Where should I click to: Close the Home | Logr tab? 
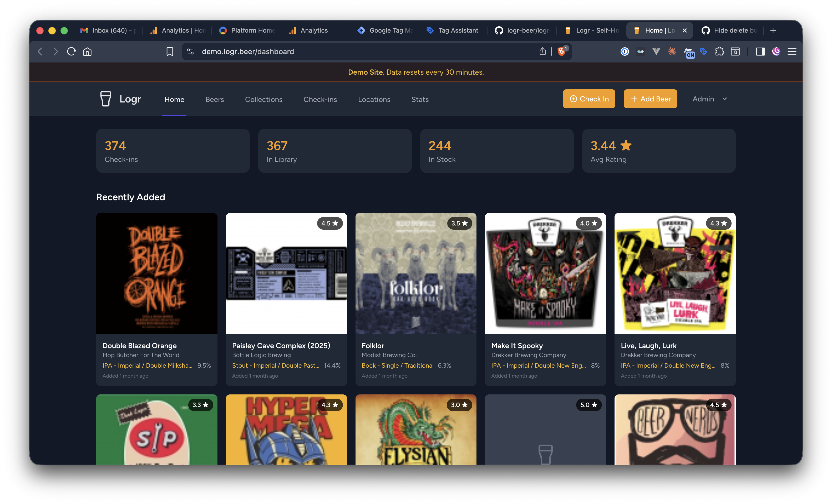(684, 30)
